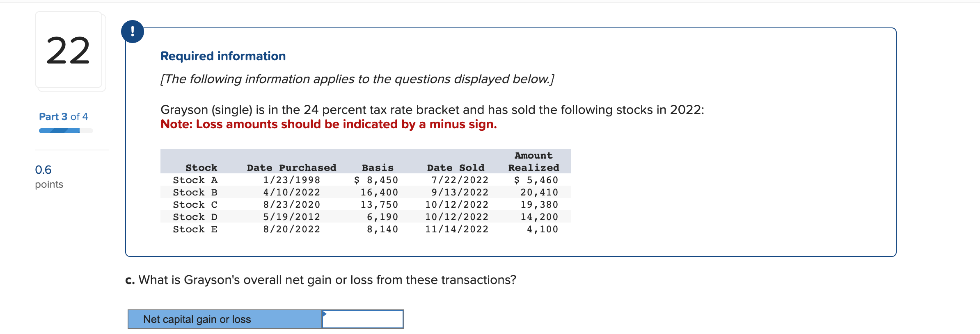This screenshot has height=334, width=980.
Task: Select the Stock D row
Action: click(x=365, y=217)
